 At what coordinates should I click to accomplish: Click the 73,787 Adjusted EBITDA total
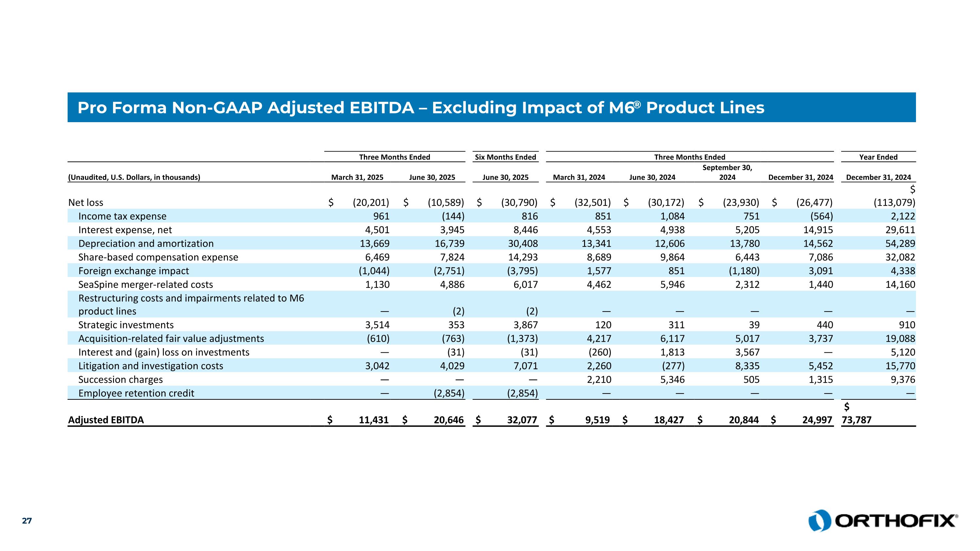point(857,420)
